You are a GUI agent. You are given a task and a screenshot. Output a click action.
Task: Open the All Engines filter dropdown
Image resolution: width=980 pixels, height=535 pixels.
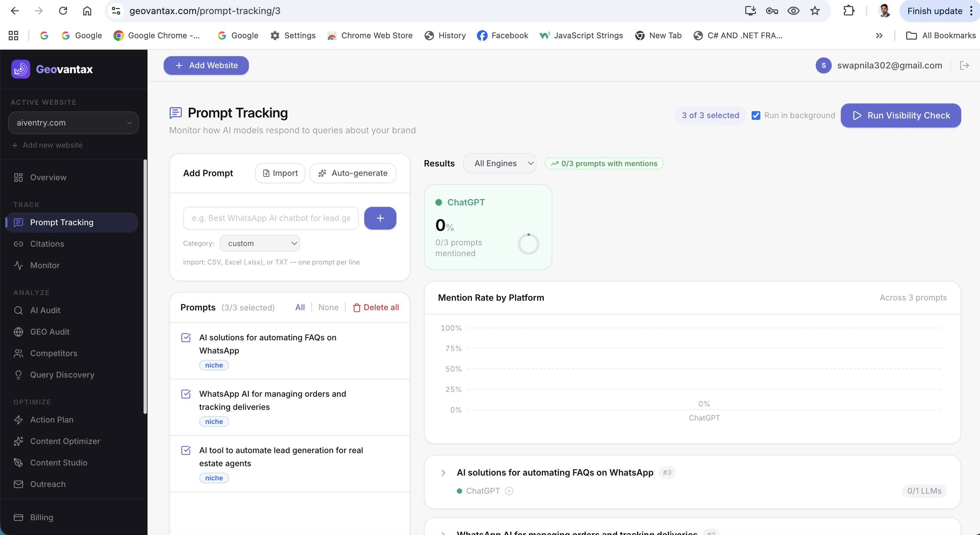click(499, 163)
